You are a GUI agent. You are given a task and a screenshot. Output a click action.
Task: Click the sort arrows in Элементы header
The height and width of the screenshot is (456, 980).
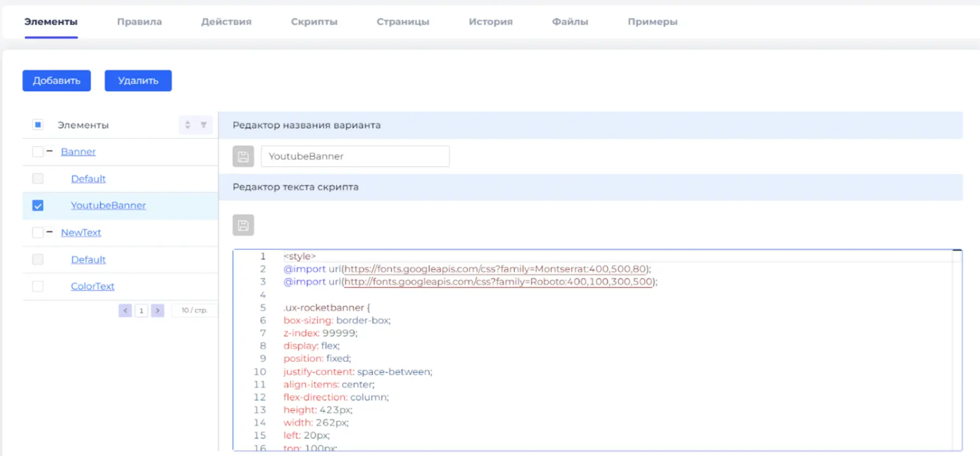tap(187, 125)
